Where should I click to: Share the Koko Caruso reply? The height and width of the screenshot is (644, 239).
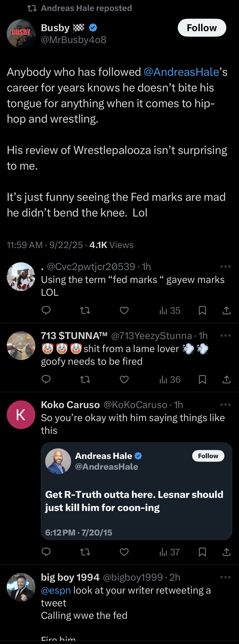(x=226, y=552)
